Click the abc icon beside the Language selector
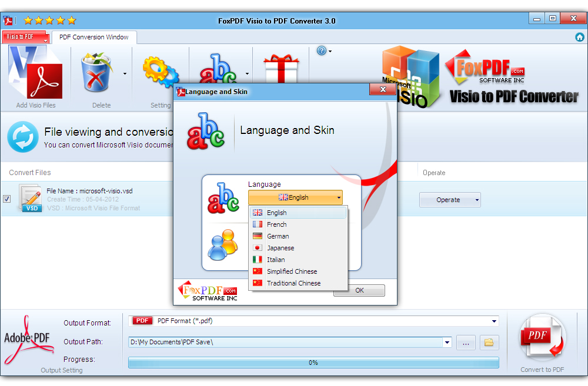 [x=223, y=198]
